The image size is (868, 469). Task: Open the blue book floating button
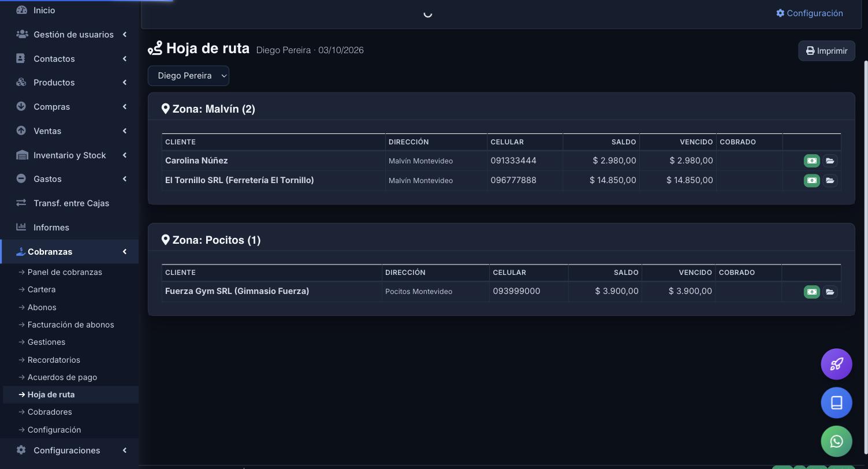click(x=836, y=403)
